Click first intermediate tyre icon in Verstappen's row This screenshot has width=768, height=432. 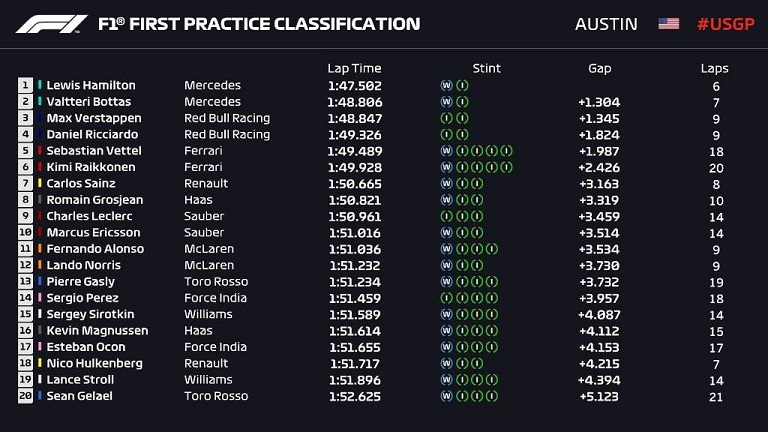(446, 118)
